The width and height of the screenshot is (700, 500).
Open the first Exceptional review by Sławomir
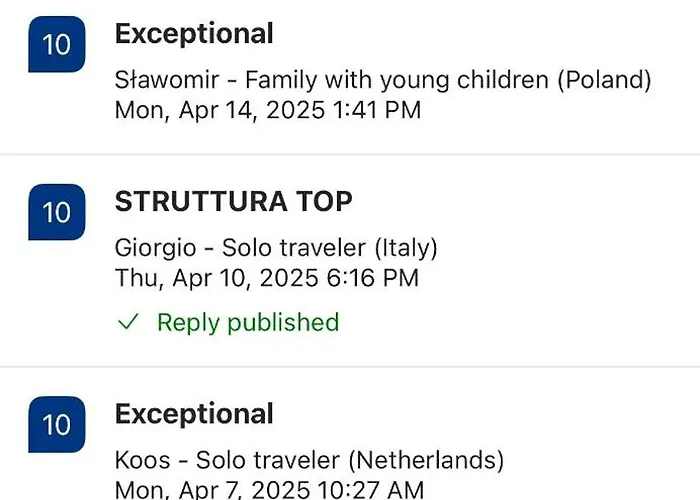tap(194, 34)
